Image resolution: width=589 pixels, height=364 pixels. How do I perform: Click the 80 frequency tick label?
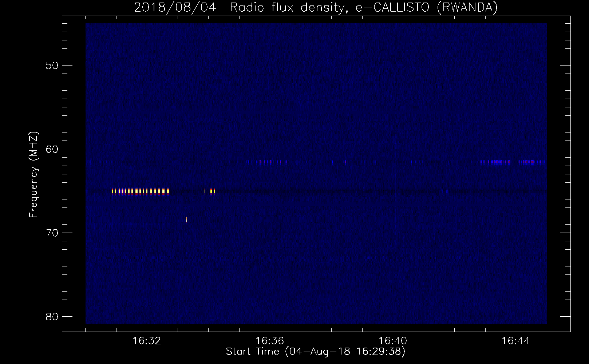pyautogui.click(x=52, y=317)
